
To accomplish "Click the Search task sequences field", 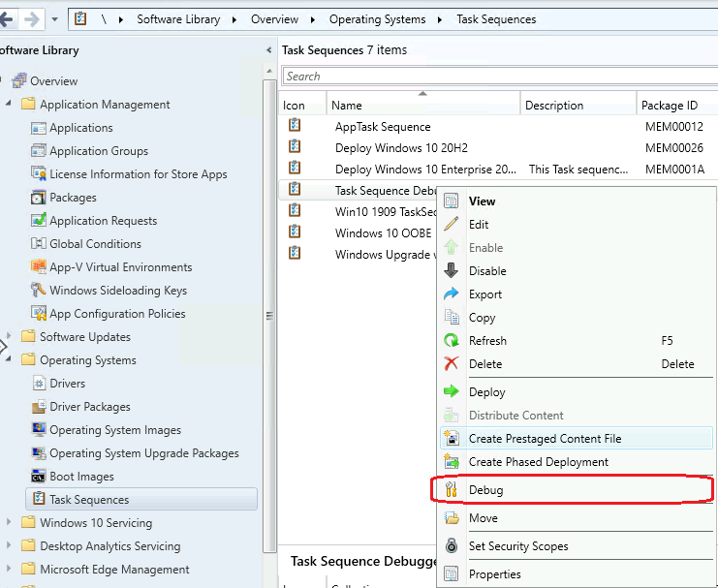I will (x=500, y=76).
